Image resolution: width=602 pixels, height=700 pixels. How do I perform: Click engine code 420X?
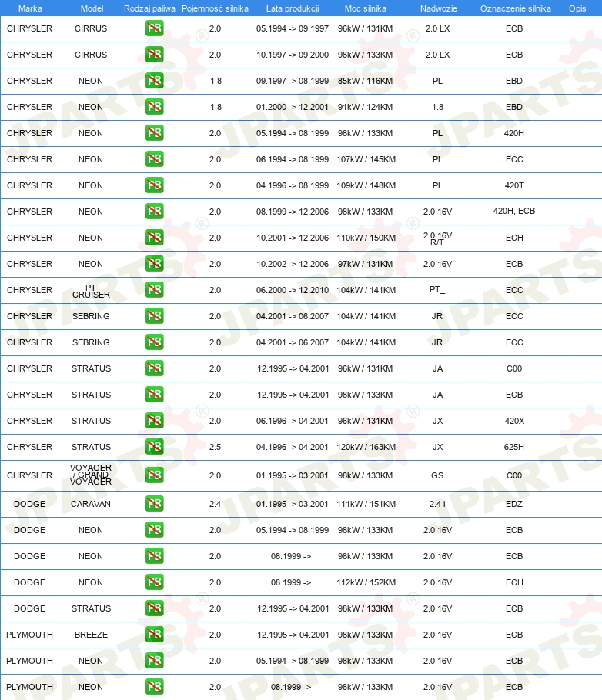[514, 421]
